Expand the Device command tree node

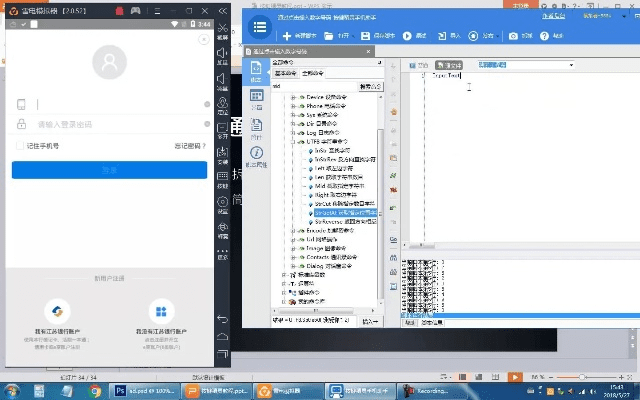(292, 98)
